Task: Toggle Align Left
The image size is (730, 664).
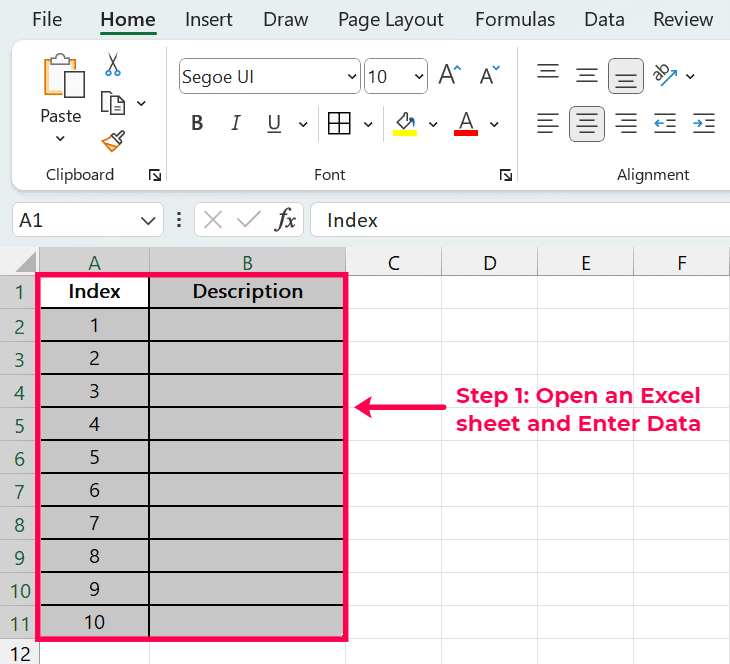Action: [548, 123]
